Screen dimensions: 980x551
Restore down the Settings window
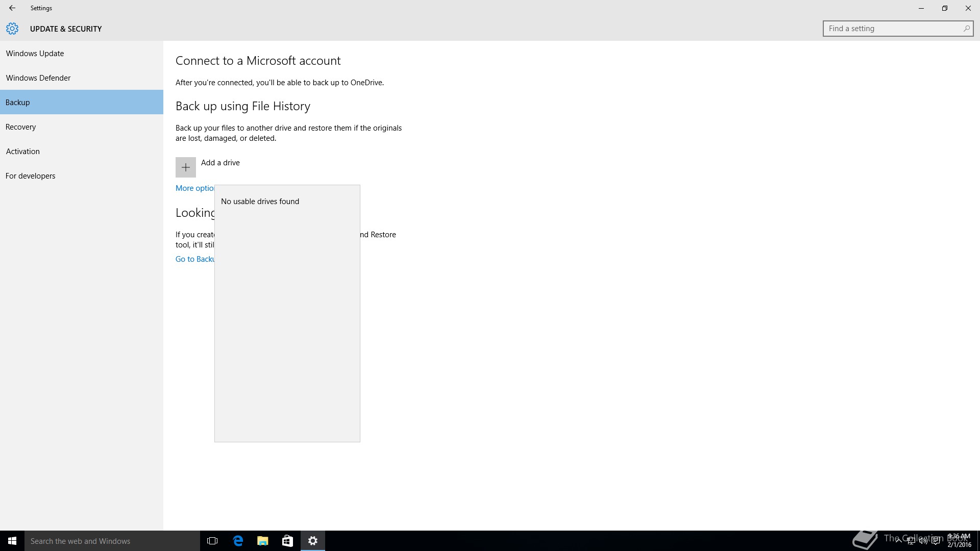[x=945, y=8]
